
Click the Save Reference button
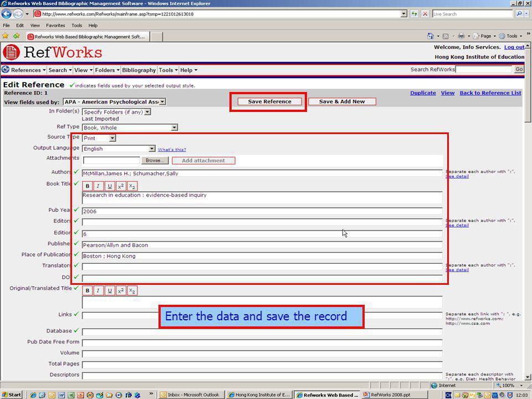[269, 101]
